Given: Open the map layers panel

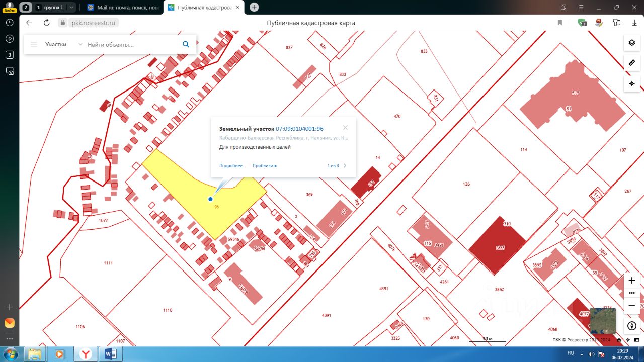Looking at the screenshot, I should [631, 43].
